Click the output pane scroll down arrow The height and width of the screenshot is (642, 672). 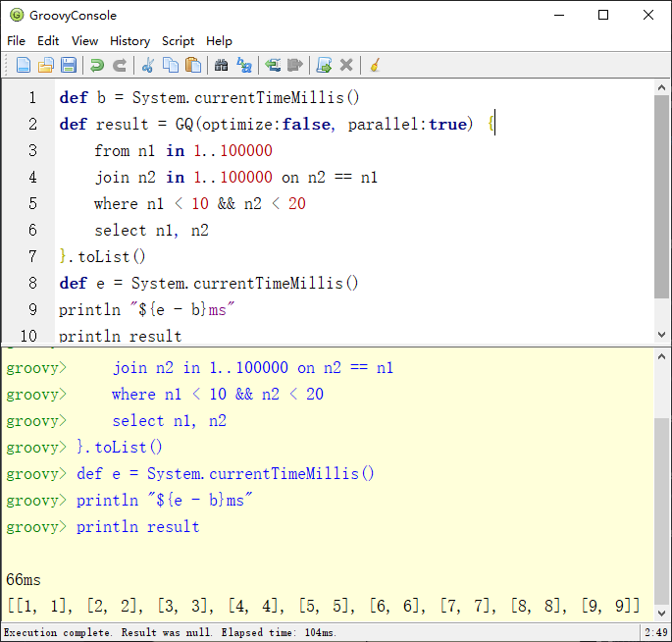(x=661, y=613)
